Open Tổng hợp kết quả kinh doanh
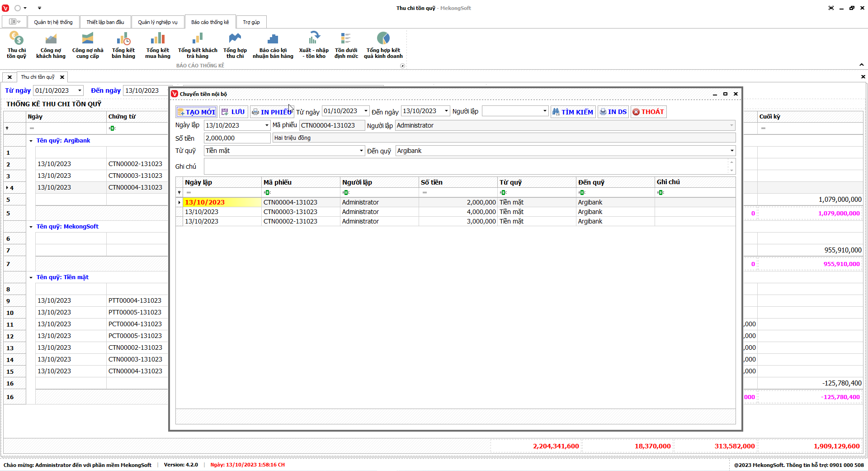The image size is (868, 471). [383, 45]
